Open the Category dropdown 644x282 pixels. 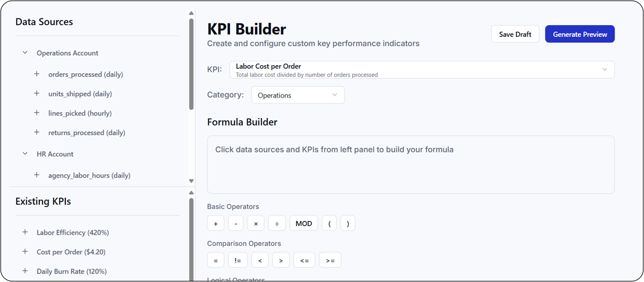(298, 95)
